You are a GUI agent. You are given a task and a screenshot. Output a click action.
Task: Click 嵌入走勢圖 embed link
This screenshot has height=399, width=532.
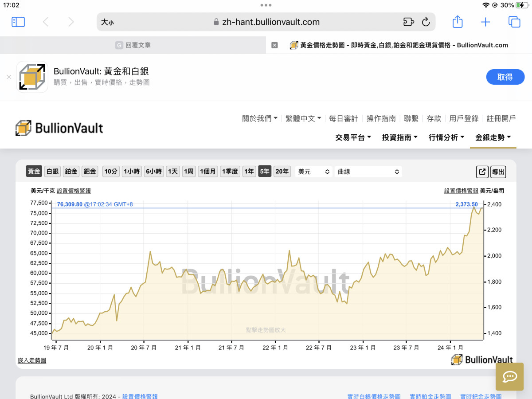tap(32, 360)
